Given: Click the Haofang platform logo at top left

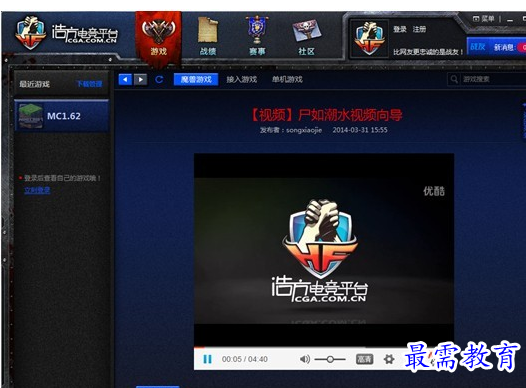Looking at the screenshot, I should (67, 34).
